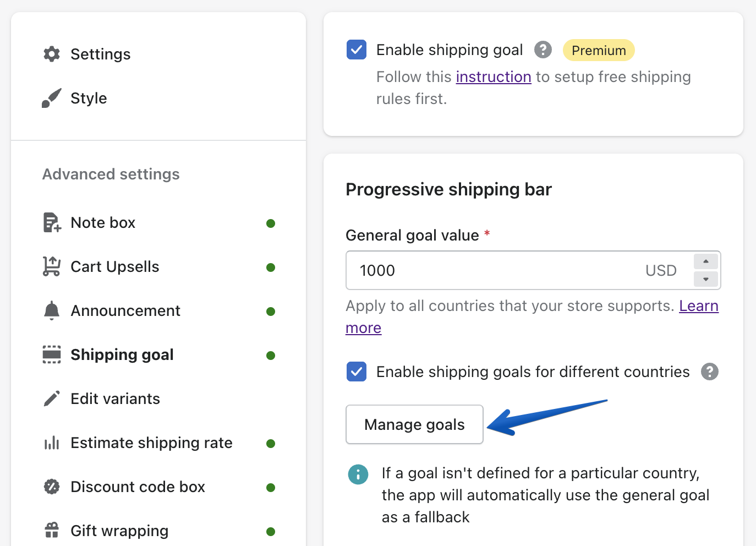Viewport: 756px width, 546px height.
Task: Click the Gift wrapping gift icon
Action: coord(52,531)
